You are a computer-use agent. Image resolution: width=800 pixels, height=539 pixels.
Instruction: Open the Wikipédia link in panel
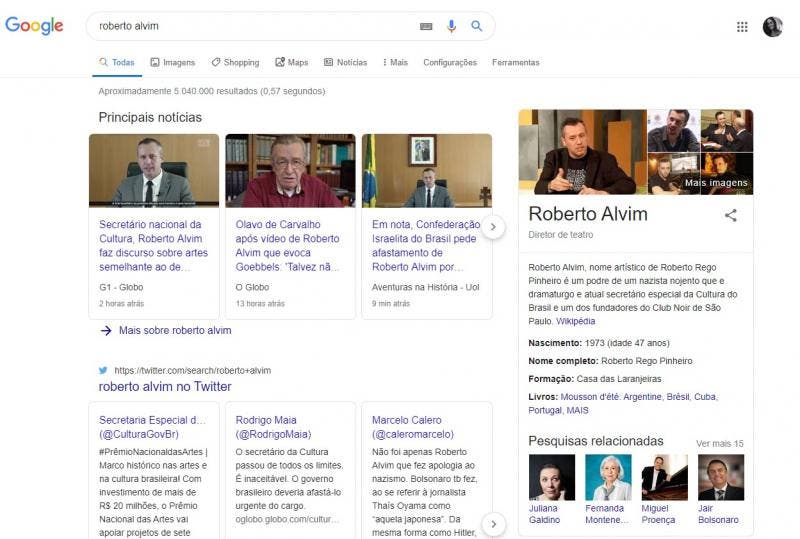[x=575, y=321]
